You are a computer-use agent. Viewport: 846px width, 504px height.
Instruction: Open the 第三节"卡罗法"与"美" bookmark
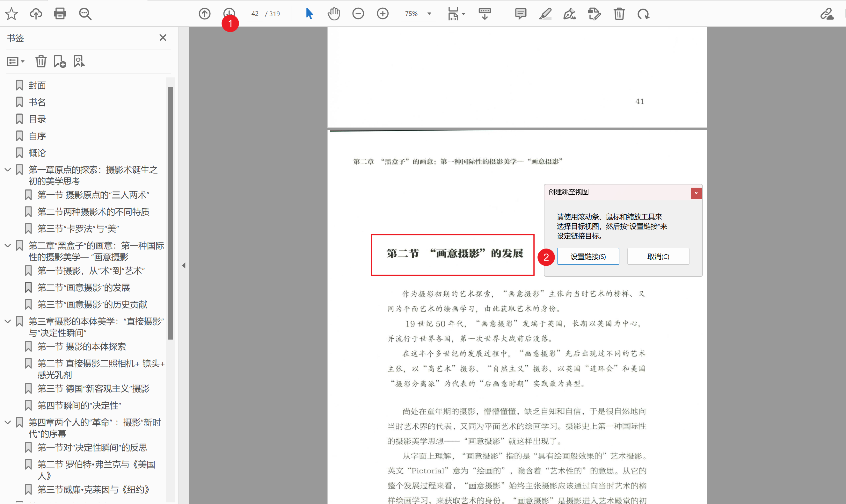tap(78, 229)
